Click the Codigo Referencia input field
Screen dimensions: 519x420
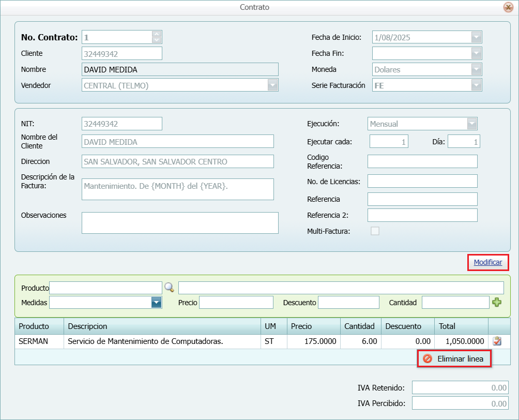422,161
